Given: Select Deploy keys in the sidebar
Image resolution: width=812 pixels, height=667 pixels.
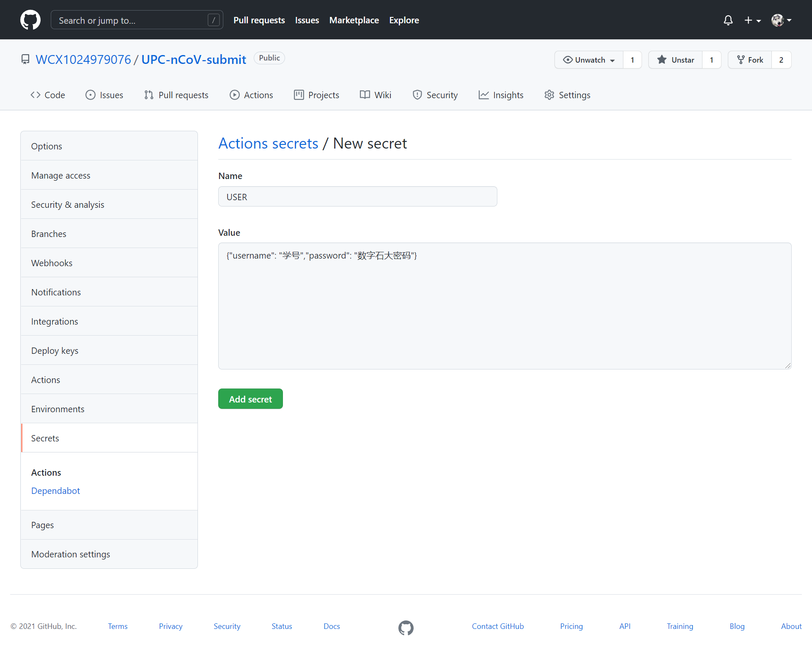Looking at the screenshot, I should tap(55, 350).
